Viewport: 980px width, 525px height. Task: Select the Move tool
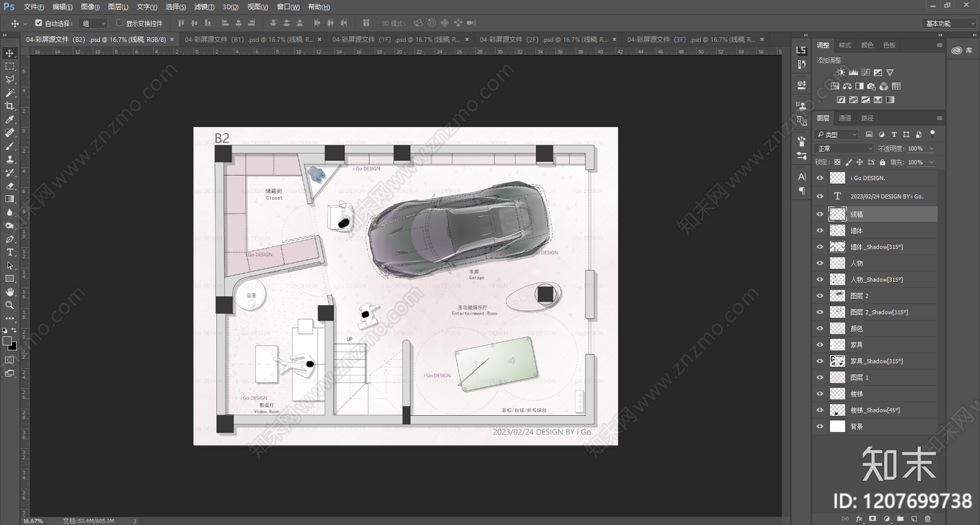click(10, 53)
